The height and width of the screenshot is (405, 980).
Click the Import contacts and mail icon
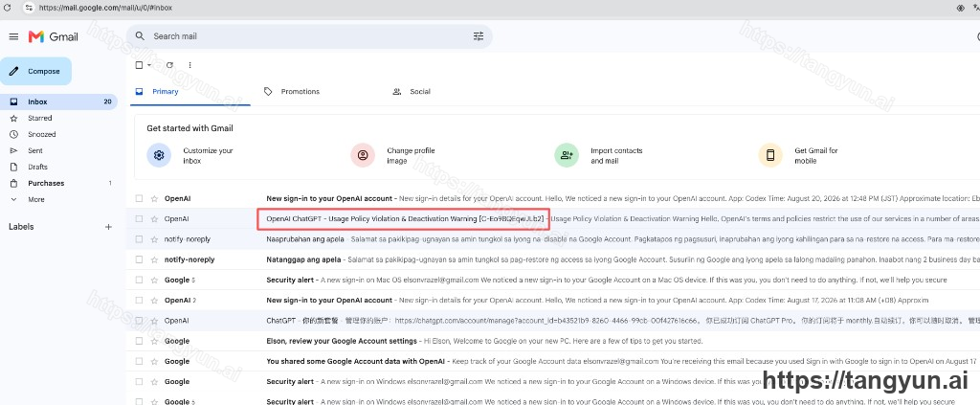567,155
